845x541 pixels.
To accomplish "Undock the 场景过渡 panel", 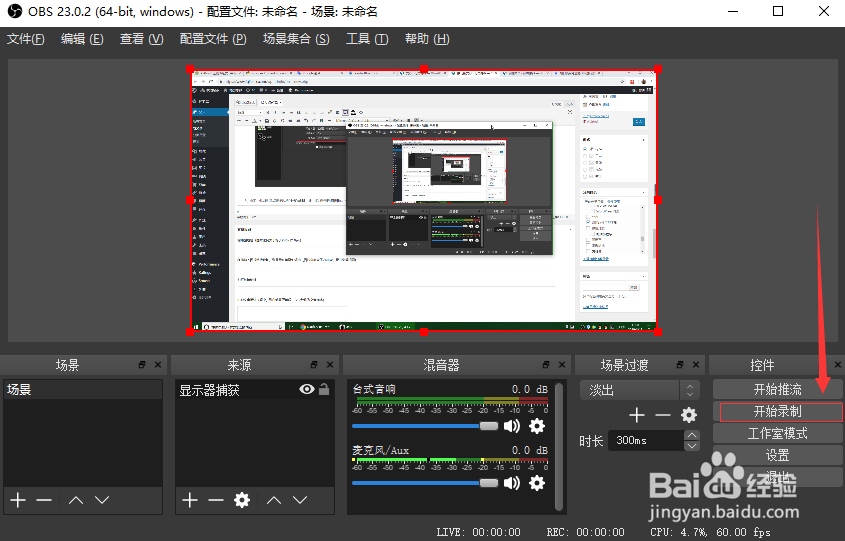I will (x=680, y=365).
